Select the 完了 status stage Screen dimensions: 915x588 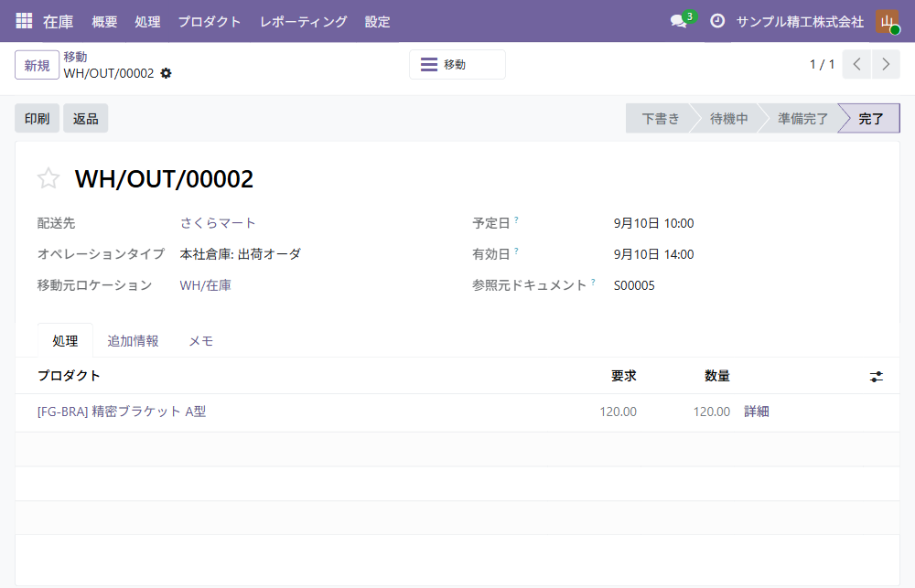pyautogui.click(x=871, y=118)
